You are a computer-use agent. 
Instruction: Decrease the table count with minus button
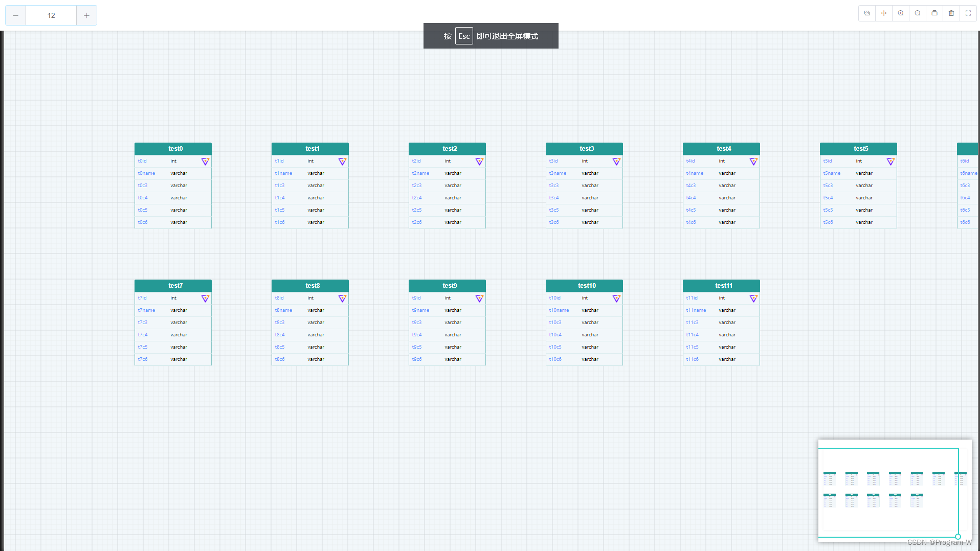16,15
